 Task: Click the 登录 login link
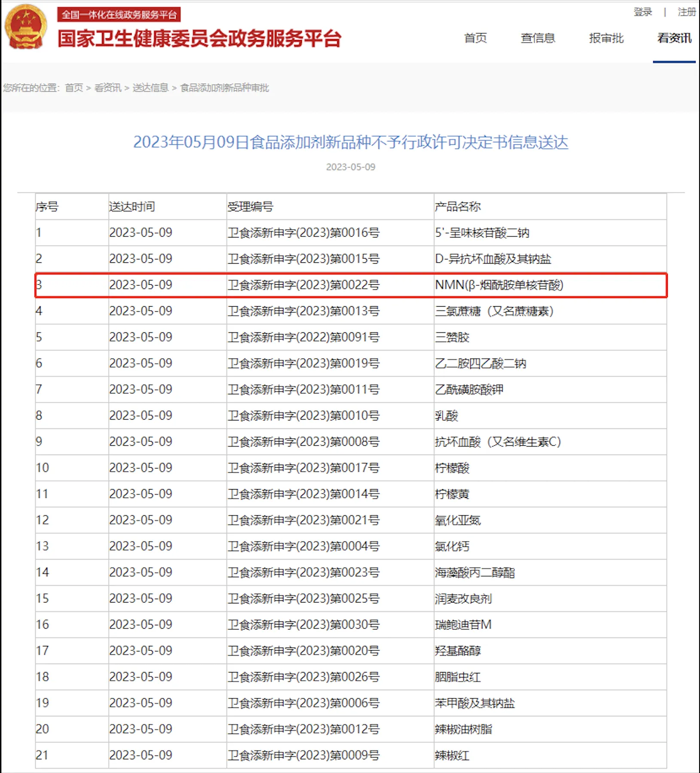tap(643, 12)
